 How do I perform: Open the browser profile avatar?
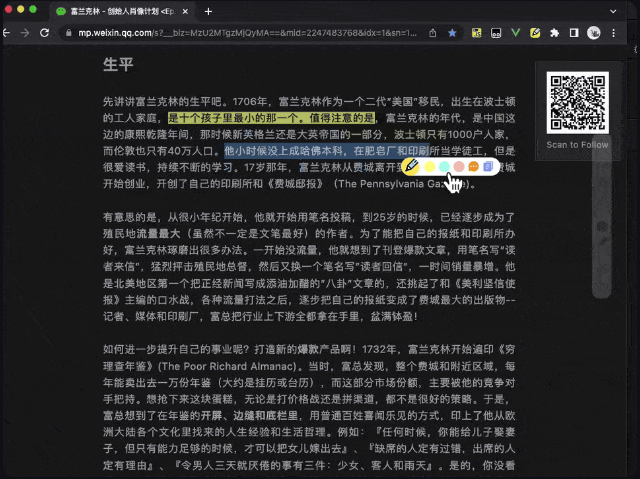tap(593, 33)
